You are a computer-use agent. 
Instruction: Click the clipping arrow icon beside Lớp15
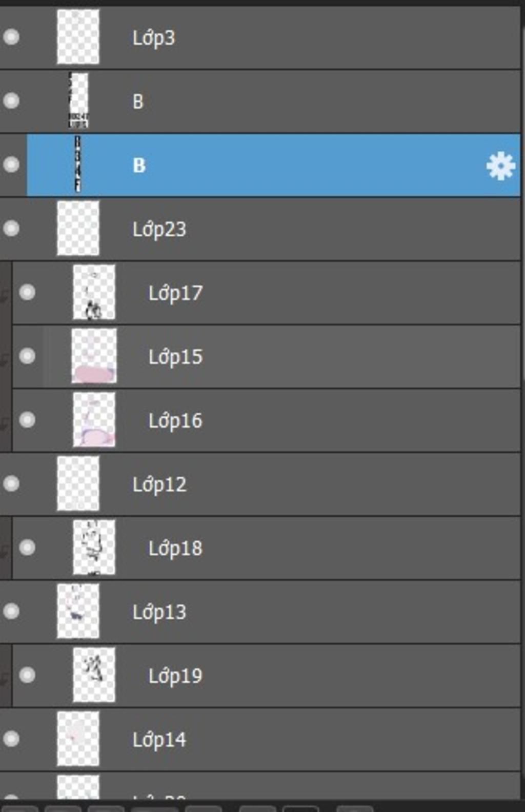[5, 359]
